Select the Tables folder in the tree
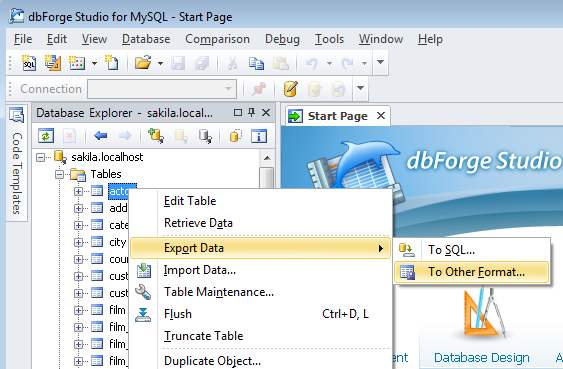 click(106, 174)
